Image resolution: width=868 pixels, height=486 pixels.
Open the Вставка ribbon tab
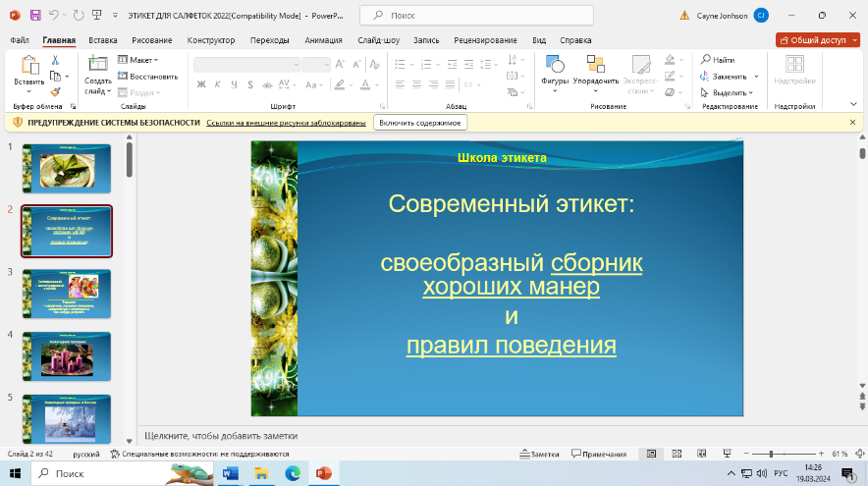pos(103,40)
